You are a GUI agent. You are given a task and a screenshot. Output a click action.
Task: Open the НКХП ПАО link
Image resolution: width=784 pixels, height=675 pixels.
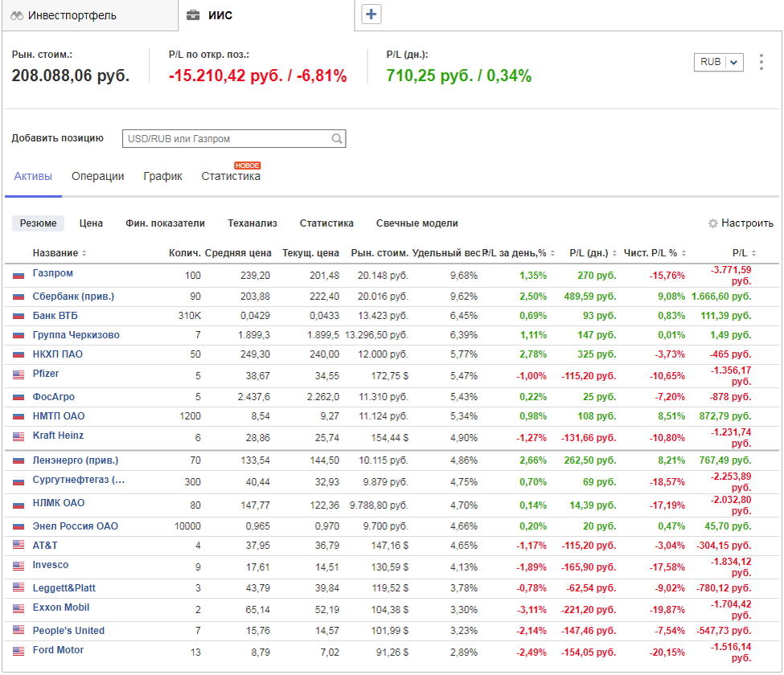tap(58, 354)
